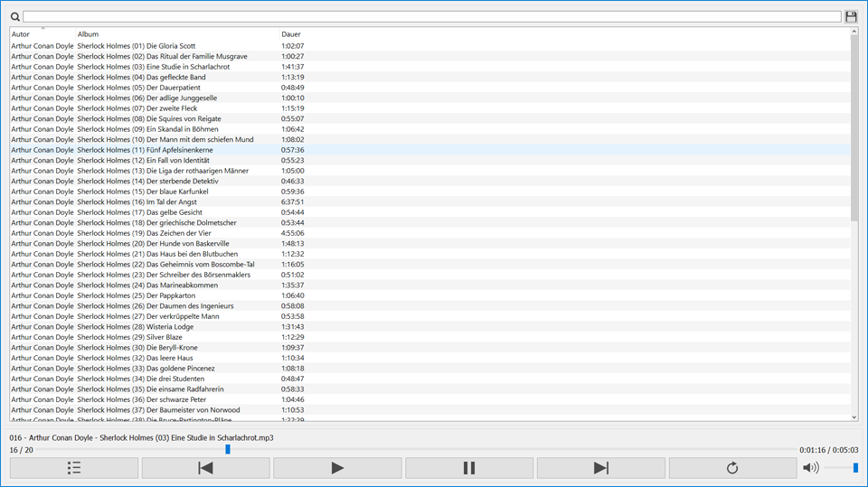Select '(18) Der griechische Dolmetscher'
The height and width of the screenshot is (487, 868).
point(430,222)
